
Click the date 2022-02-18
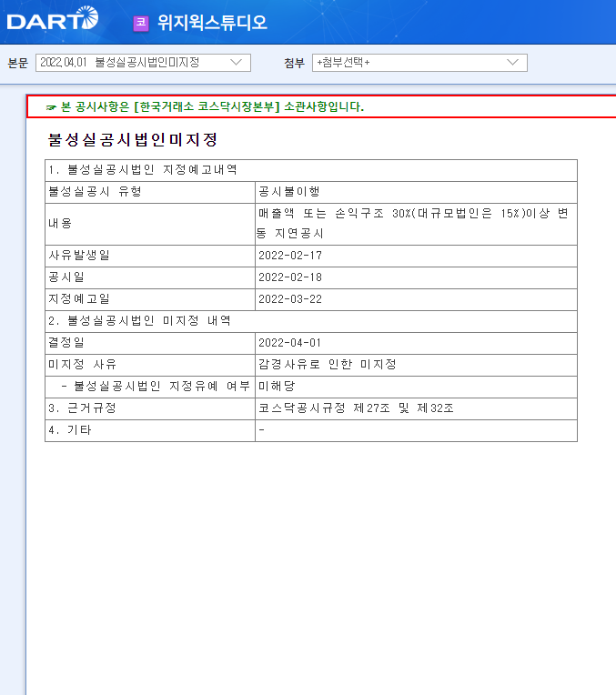[x=290, y=277]
